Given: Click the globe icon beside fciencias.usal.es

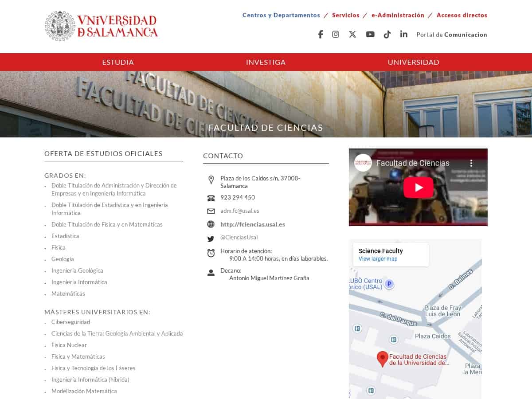Looking at the screenshot, I should (x=211, y=224).
